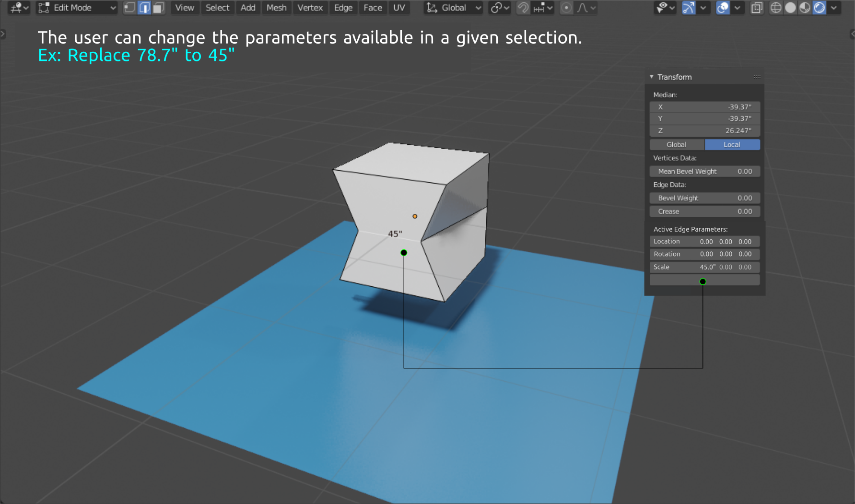Switch to face select mode

coord(159,8)
